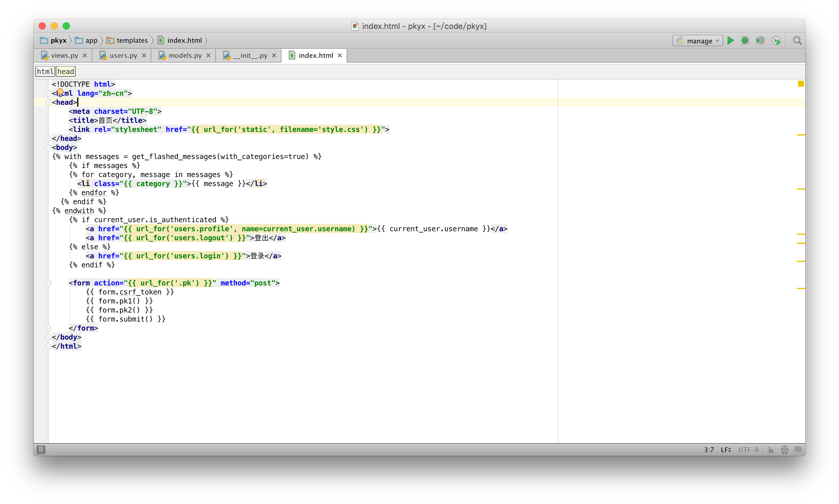839x504 pixels.
Task: Run manage with coverage
Action: click(x=760, y=41)
